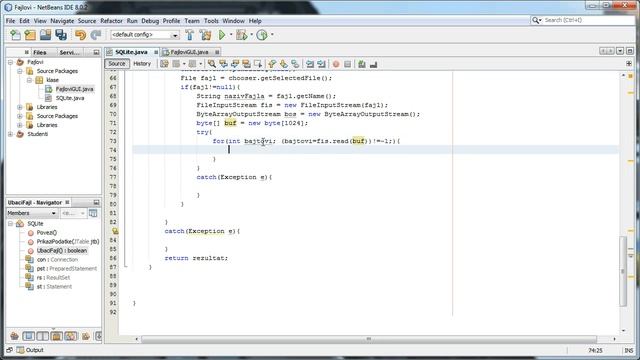The image size is (640, 360).
Task: Click Shift Line Right icon
Action: pos(322,64)
